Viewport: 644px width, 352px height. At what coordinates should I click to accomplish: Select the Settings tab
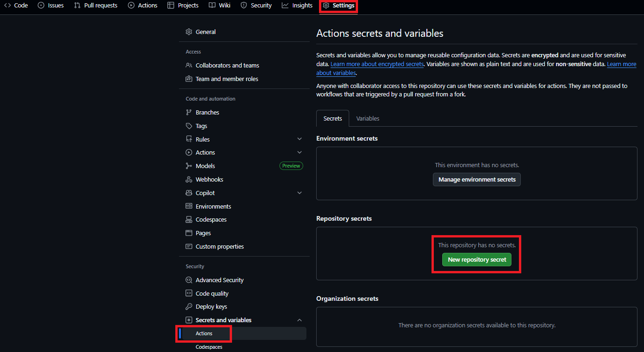pos(339,6)
